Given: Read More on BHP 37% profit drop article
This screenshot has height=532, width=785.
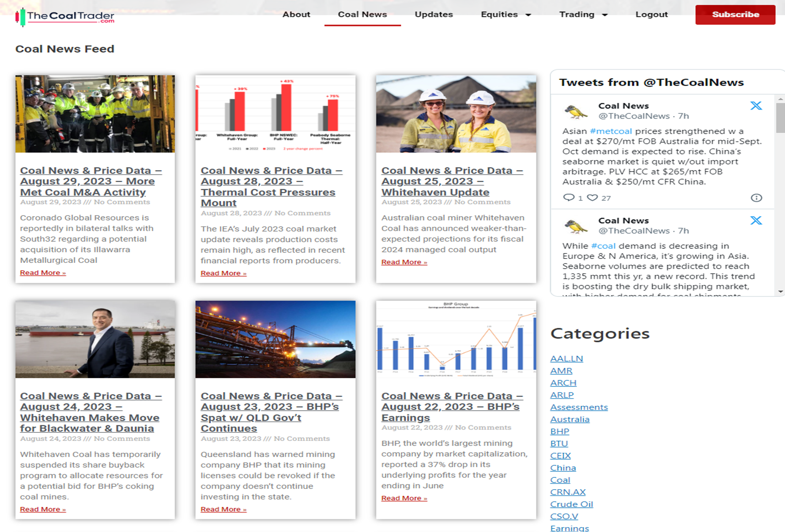Looking at the screenshot, I should coord(404,498).
